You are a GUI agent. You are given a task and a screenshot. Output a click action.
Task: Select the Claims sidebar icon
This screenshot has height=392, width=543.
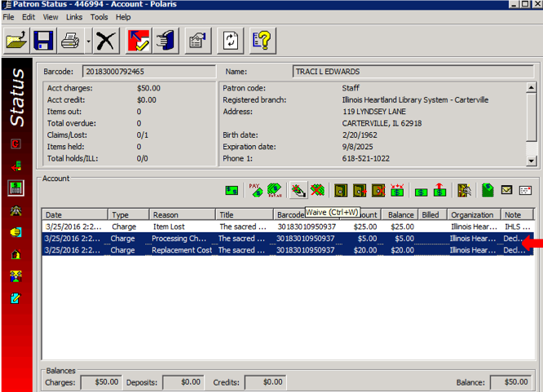15,210
